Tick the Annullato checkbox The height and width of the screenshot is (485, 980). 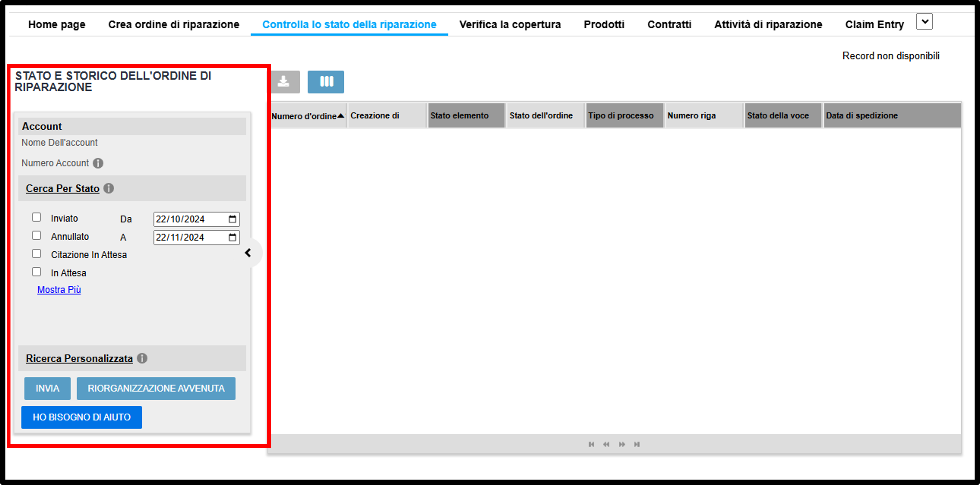pyautogui.click(x=37, y=235)
